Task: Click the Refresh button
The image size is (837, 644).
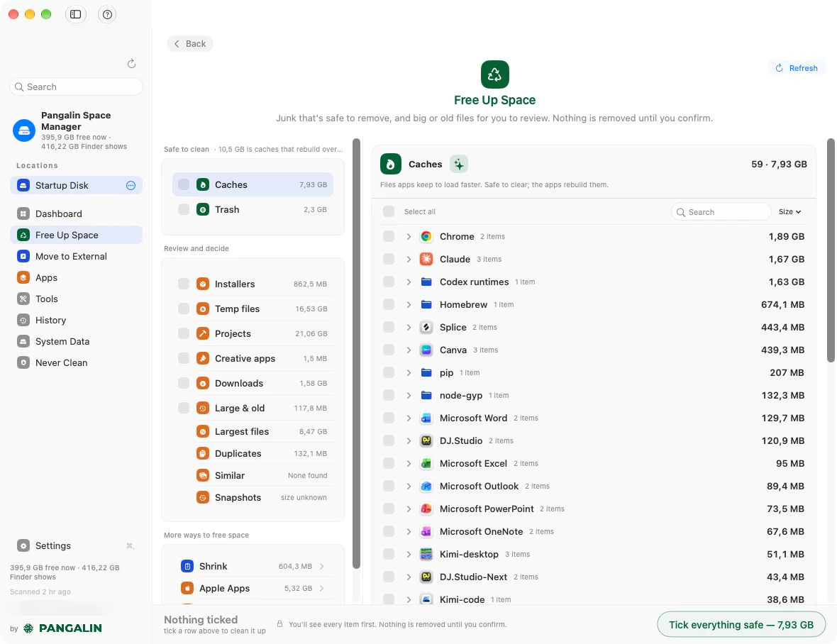Action: (797, 68)
